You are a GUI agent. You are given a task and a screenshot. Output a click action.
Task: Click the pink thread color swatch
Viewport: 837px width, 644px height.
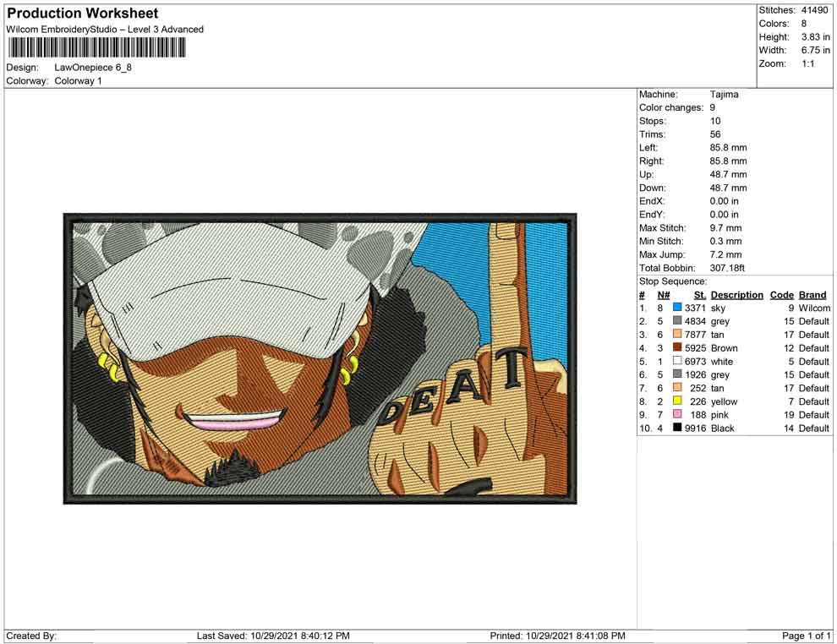pos(677,414)
